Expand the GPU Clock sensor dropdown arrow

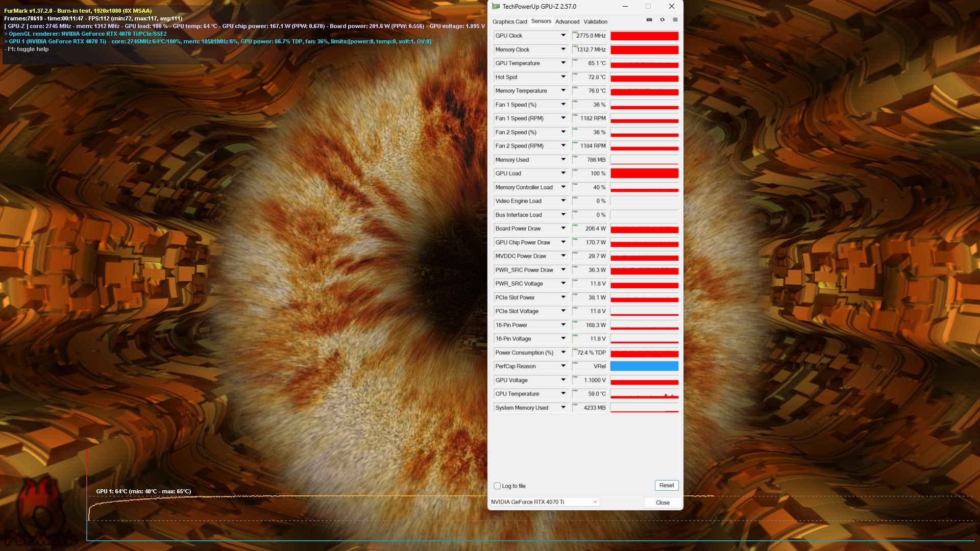[x=563, y=36]
